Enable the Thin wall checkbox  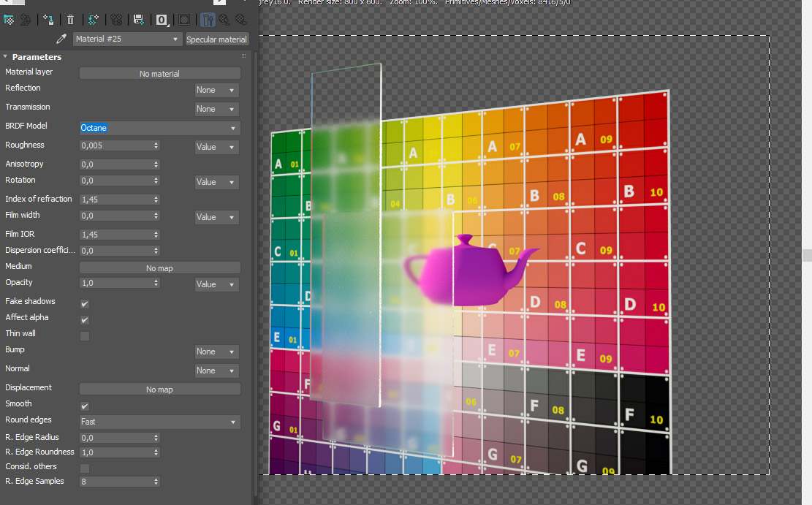(85, 336)
